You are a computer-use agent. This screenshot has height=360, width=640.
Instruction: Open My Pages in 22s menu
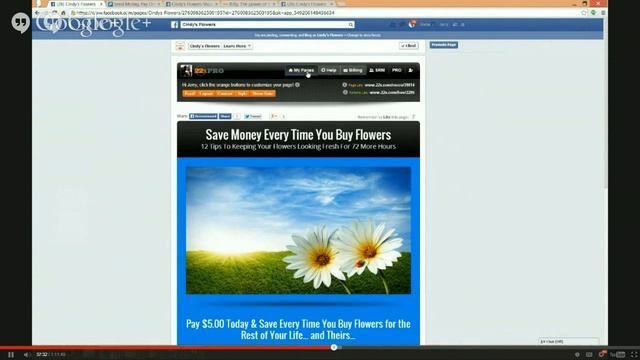(301, 70)
